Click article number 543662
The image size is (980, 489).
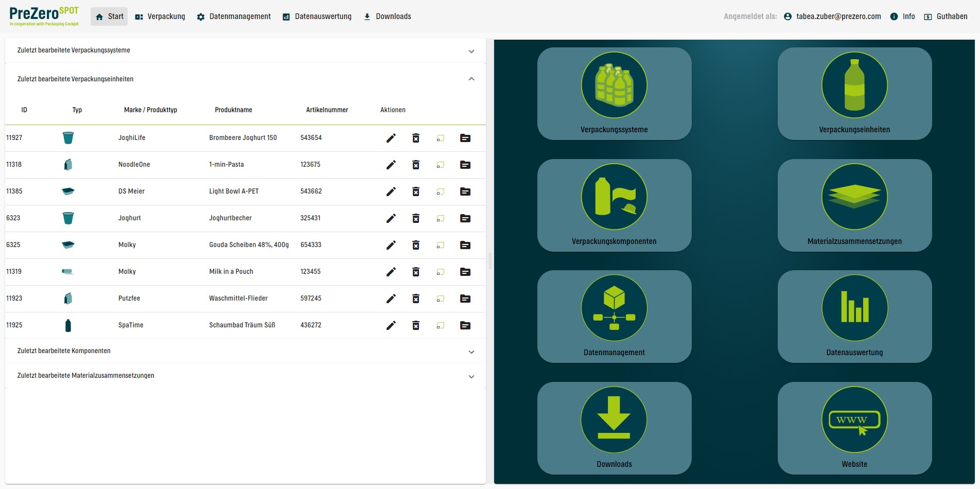tap(311, 191)
